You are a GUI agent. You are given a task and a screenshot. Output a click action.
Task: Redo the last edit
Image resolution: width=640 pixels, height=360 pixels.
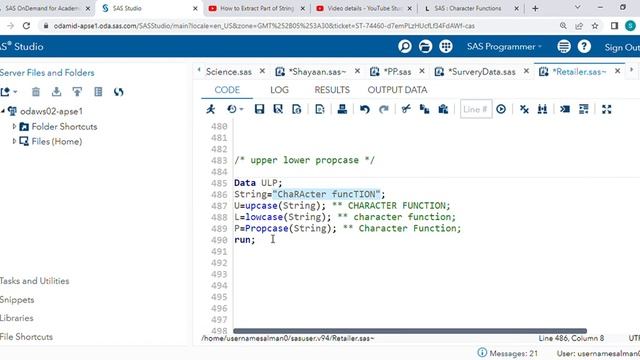(x=384, y=109)
